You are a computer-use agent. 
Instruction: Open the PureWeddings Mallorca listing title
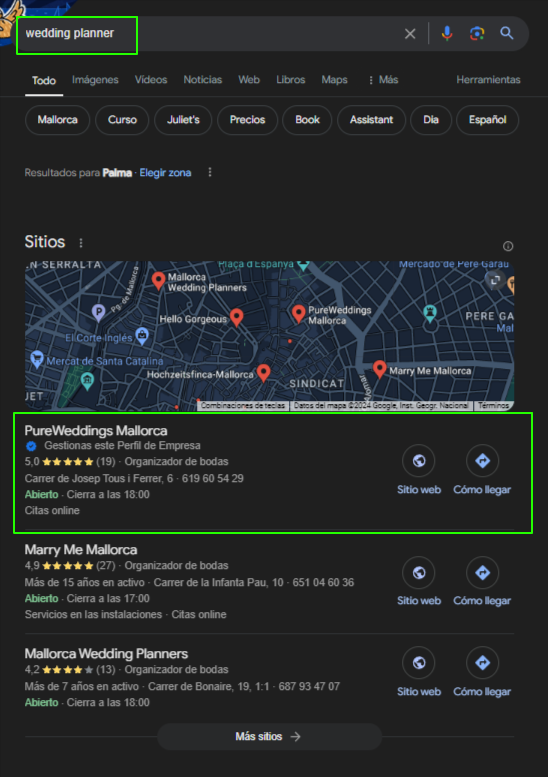[x=96, y=431]
